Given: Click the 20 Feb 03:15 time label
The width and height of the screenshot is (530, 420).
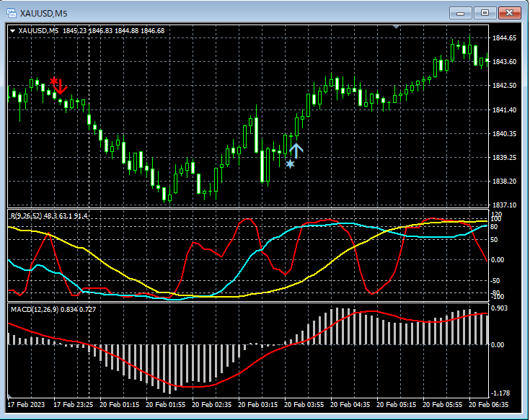Looking at the screenshot, I should [258, 404].
